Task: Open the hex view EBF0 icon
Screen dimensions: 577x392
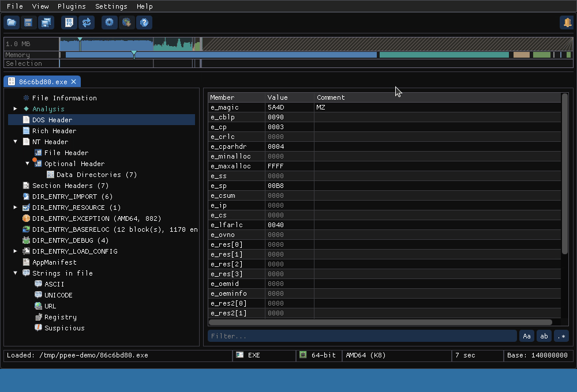Action: coord(69,22)
